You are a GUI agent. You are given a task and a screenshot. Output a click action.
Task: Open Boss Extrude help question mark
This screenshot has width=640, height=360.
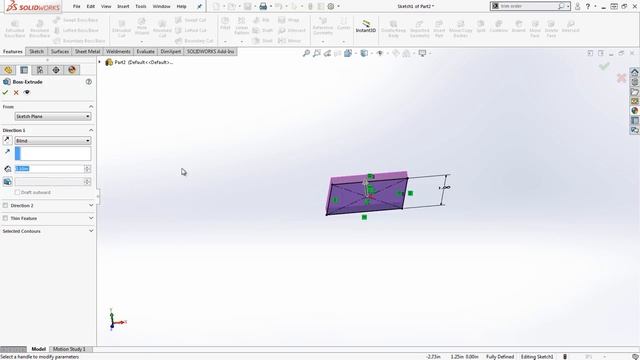pos(89,82)
